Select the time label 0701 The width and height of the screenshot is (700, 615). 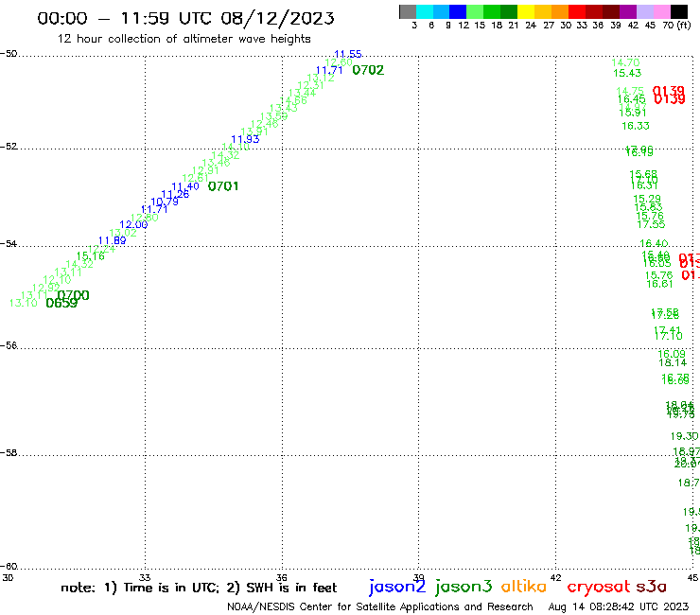223,186
